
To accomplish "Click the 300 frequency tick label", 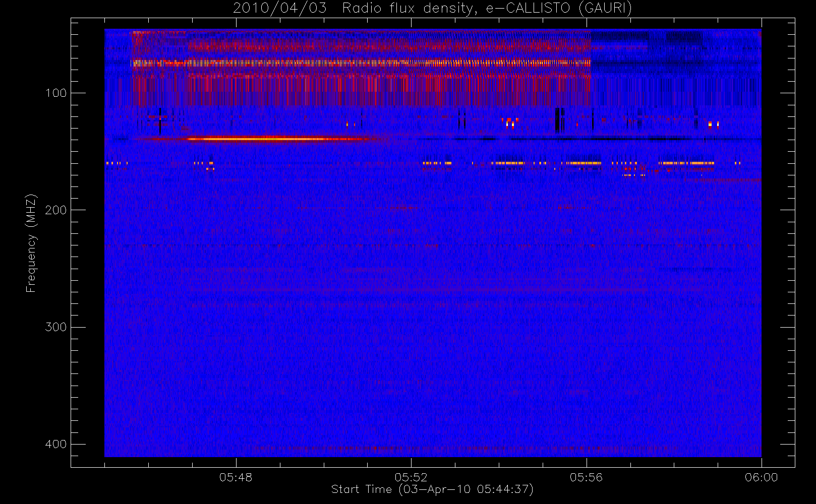I will click(55, 327).
